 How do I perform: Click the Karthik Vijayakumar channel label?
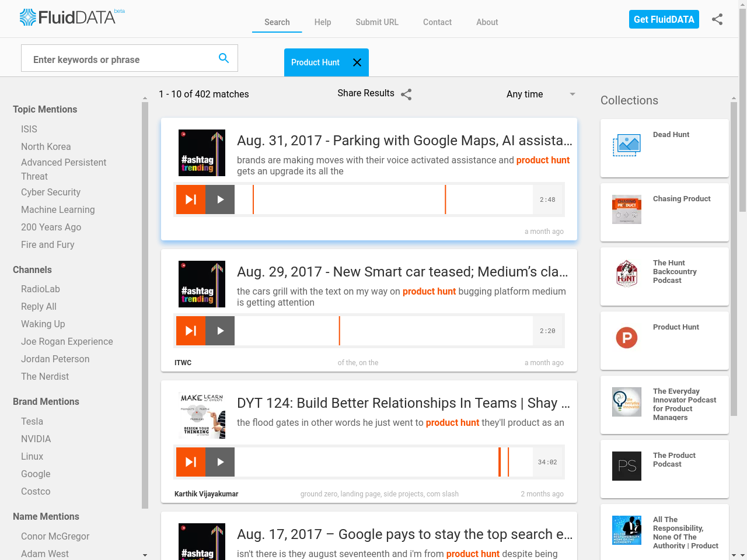(207, 494)
